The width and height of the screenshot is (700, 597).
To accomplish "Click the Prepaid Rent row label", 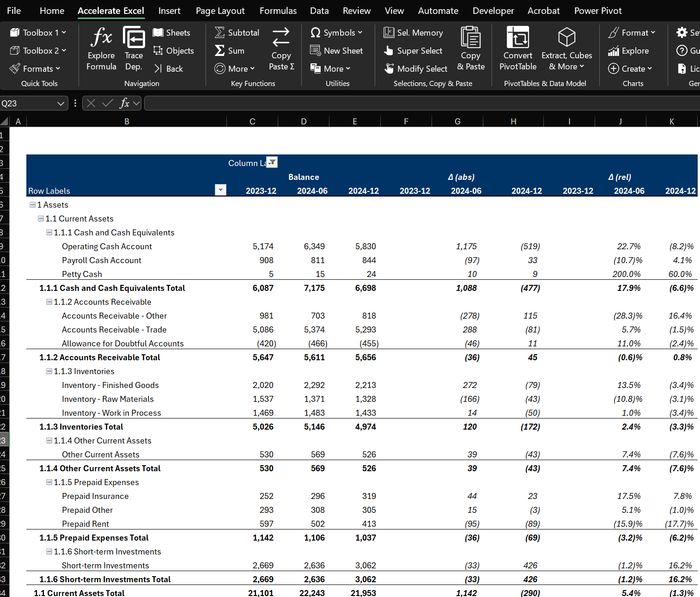I will pos(85,524).
